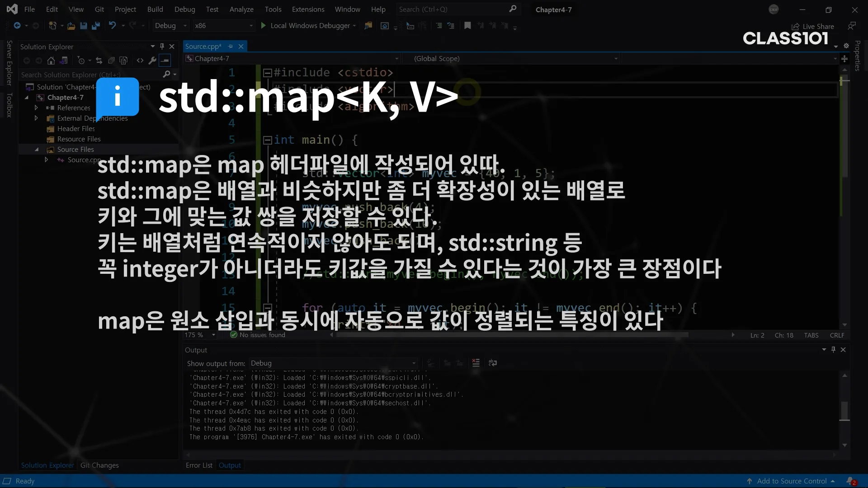Expand the References tree node
Image resolution: width=868 pixels, height=488 pixels.
(36, 108)
